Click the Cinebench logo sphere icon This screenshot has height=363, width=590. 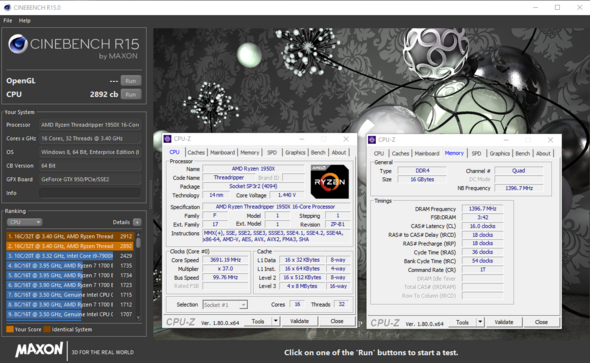(18, 44)
